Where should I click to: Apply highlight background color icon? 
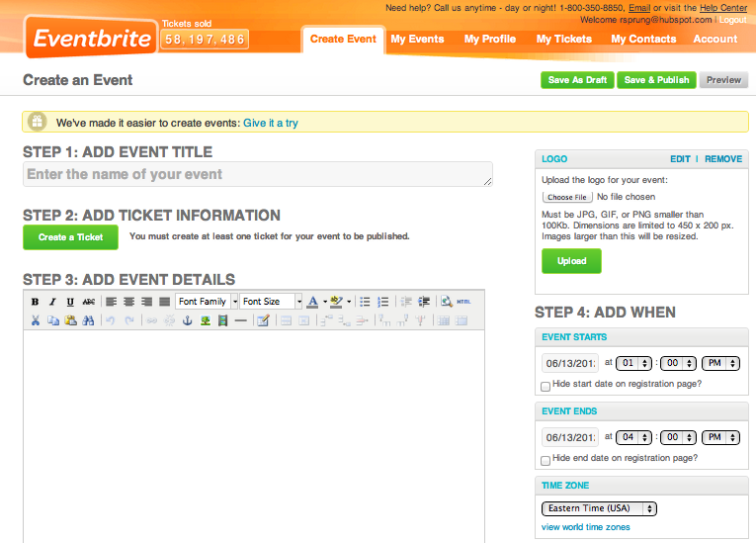[x=336, y=302]
